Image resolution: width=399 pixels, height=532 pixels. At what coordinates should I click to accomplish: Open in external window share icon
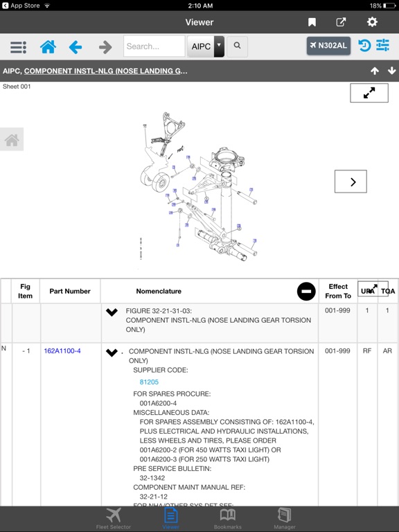pyautogui.click(x=341, y=22)
